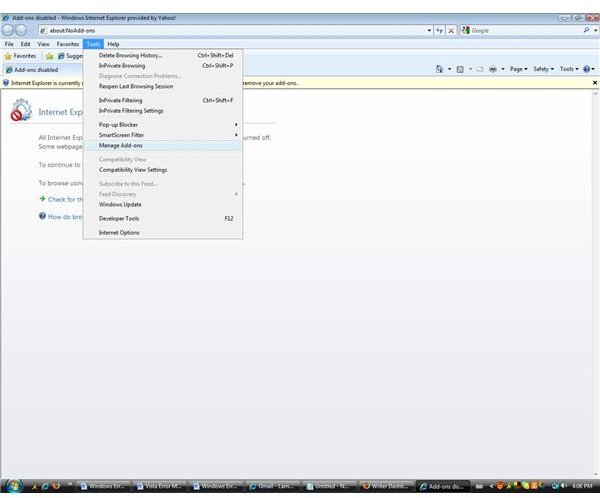Screen dimensions: 600x498
Task: Choose InPrivate Filtering Settings
Action: [x=163, y=111]
